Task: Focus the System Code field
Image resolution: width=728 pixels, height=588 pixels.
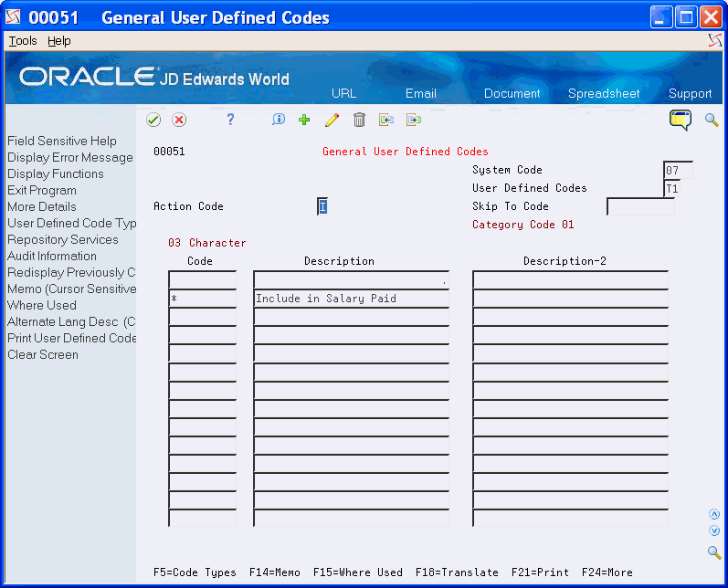Action: click(679, 171)
